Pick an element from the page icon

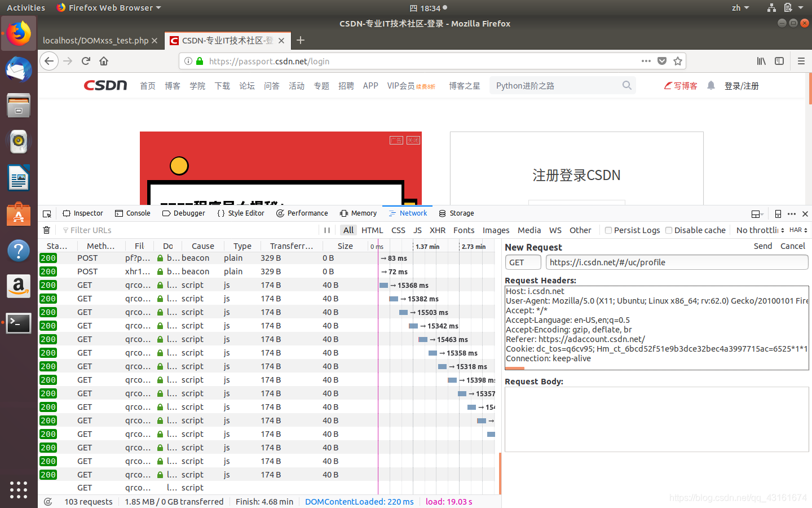tap(47, 213)
